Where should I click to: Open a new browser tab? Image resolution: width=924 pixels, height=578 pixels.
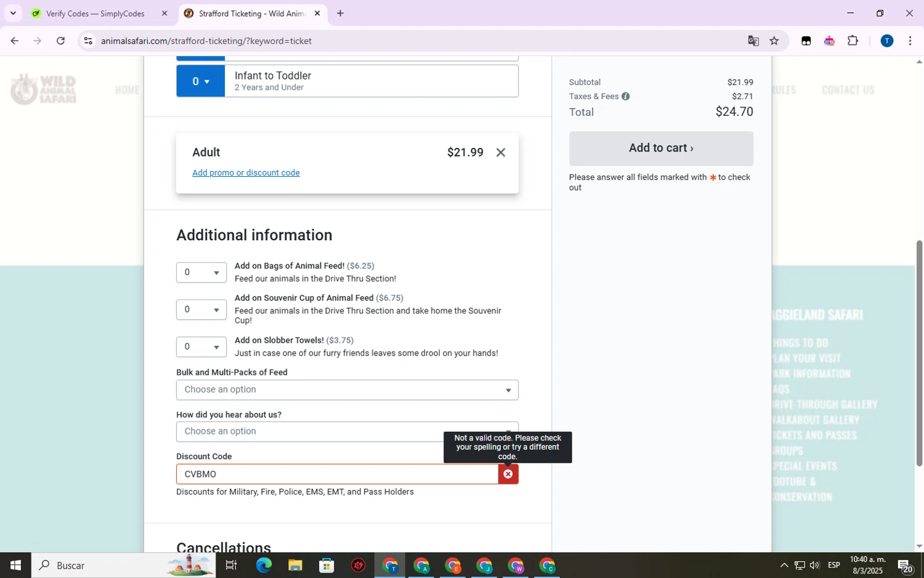[x=340, y=13]
